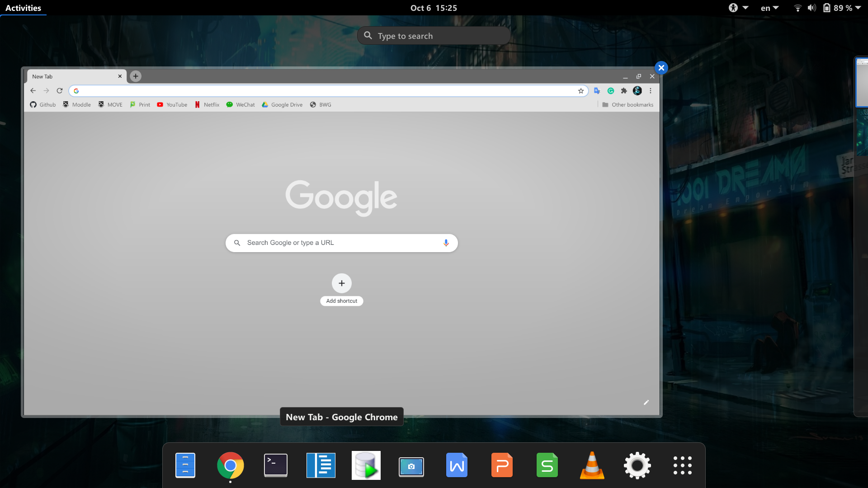Image resolution: width=868 pixels, height=488 pixels.
Task: Open the Screenshot tool in the dock
Action: [411, 467]
